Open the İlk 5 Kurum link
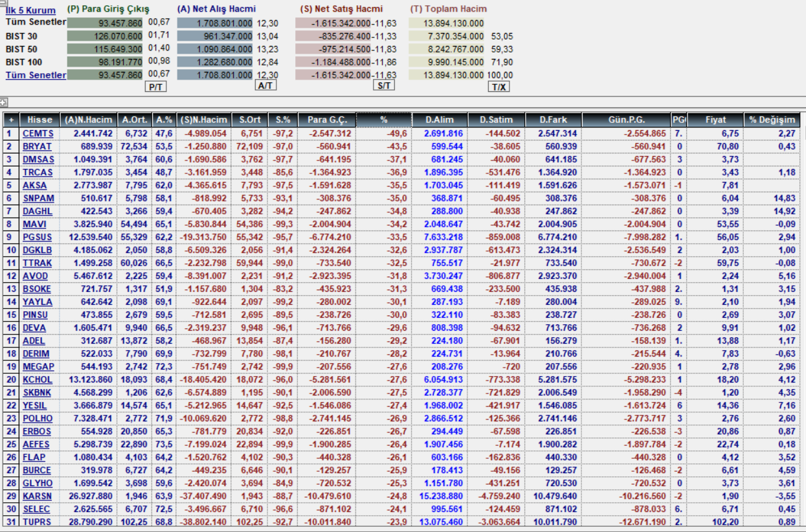The image size is (806, 532). click(30, 10)
